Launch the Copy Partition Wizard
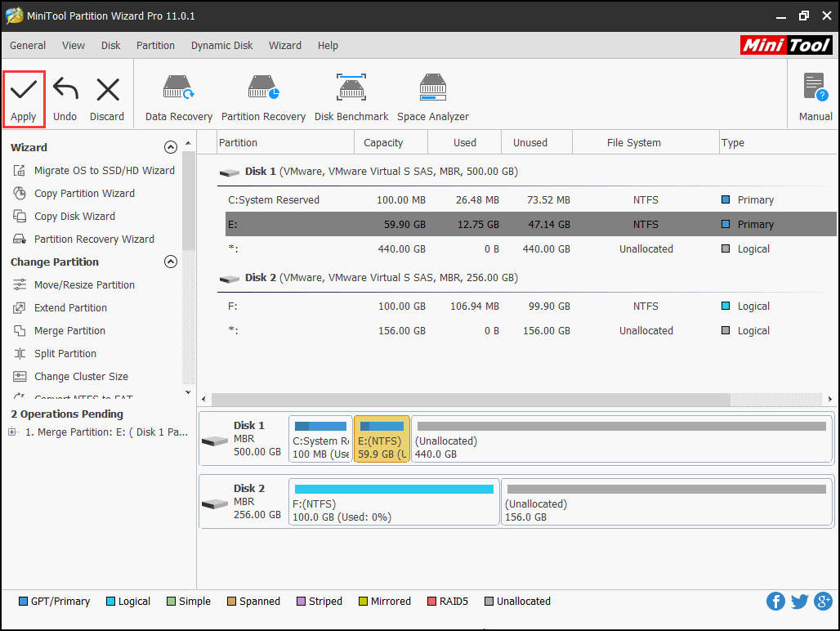Image resolution: width=840 pixels, height=631 pixels. (x=74, y=194)
